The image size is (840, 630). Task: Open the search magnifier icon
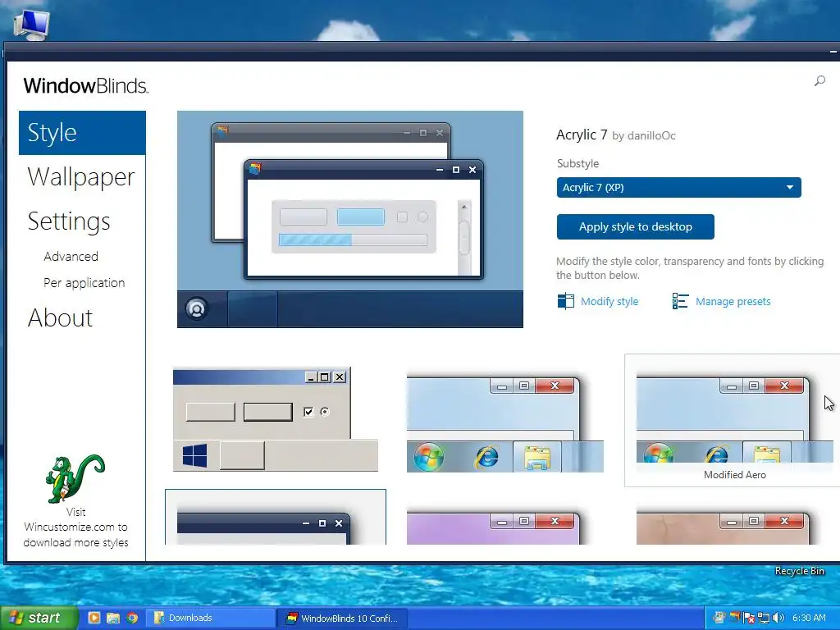pos(819,81)
